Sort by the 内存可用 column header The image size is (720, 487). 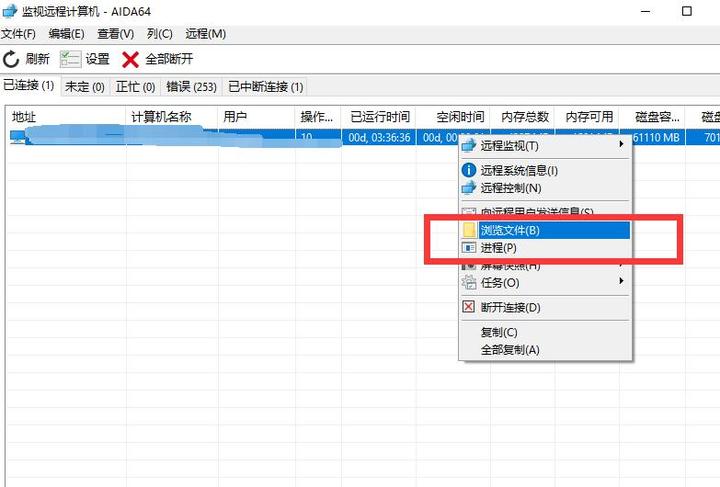click(587, 117)
